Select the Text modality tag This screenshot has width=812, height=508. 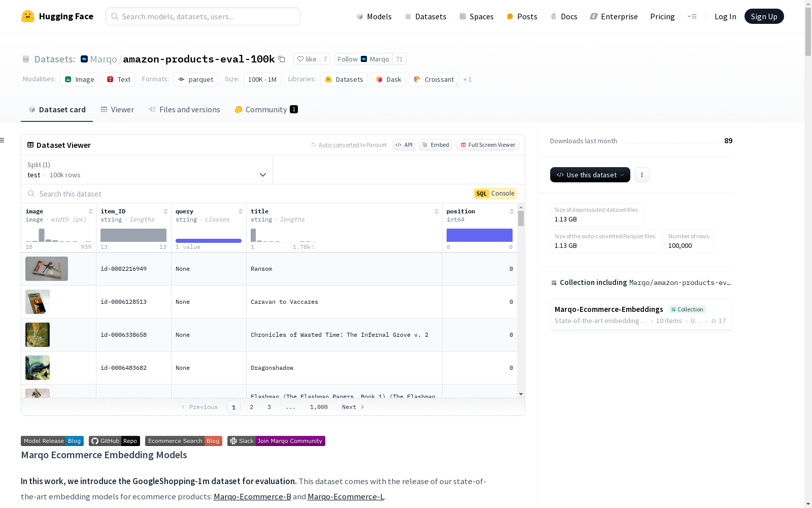click(118, 79)
